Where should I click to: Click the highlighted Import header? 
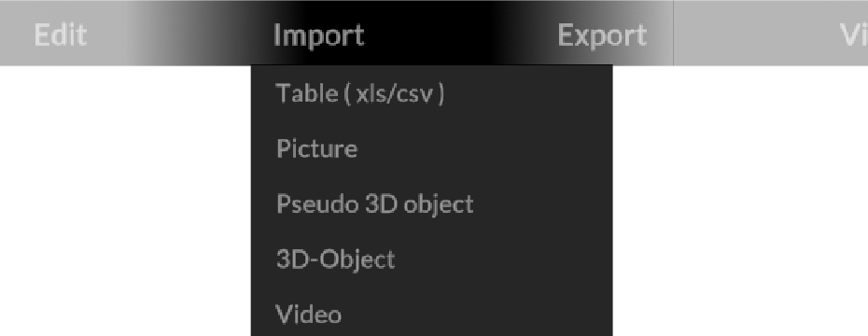click(x=319, y=35)
